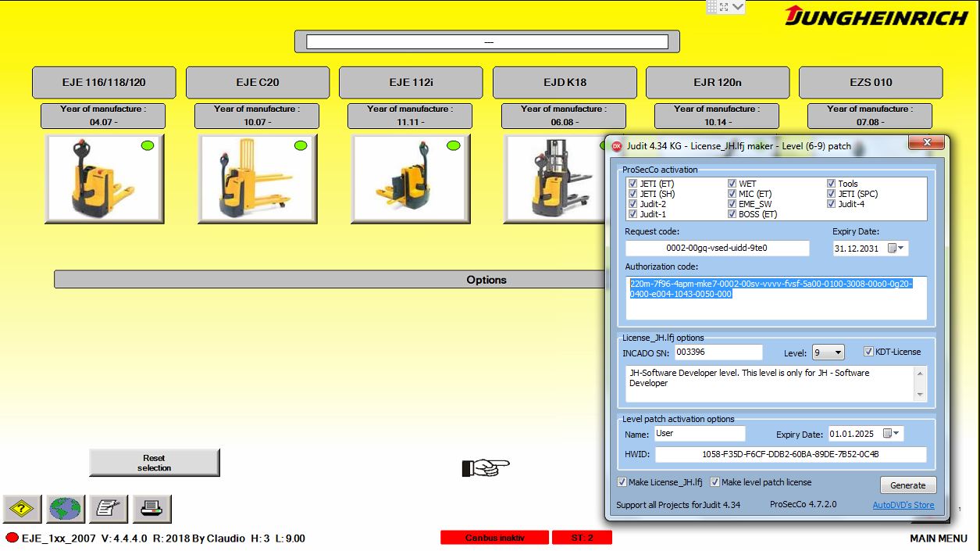Toggle Make level patch license checkbox
The image size is (980, 551).
715,482
